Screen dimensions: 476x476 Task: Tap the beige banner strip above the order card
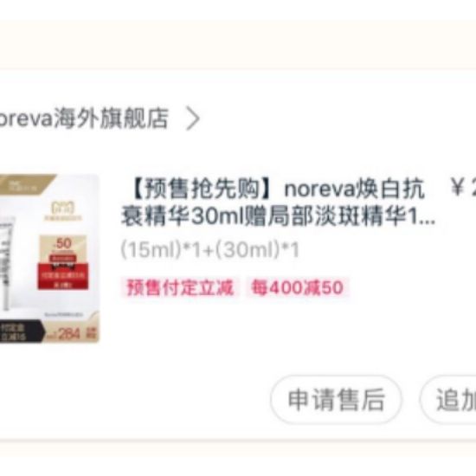pos(238,45)
